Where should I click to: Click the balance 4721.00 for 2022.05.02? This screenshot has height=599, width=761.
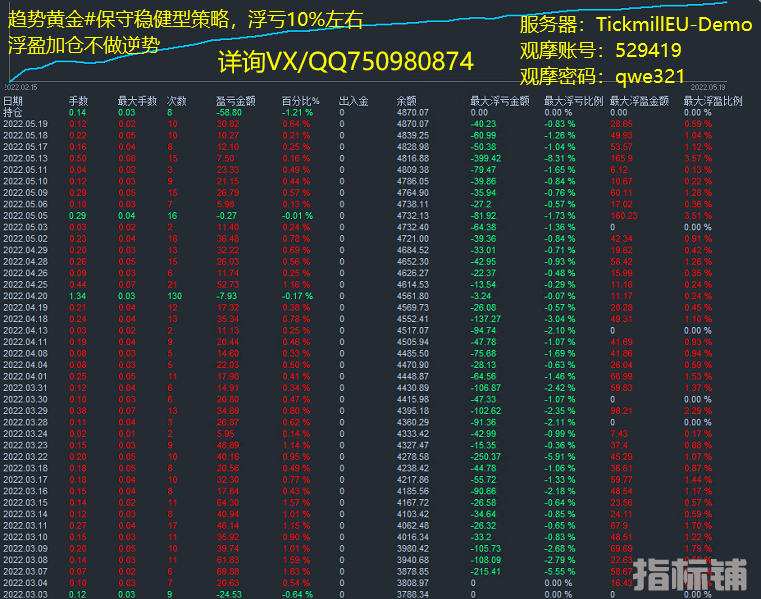pyautogui.click(x=413, y=239)
